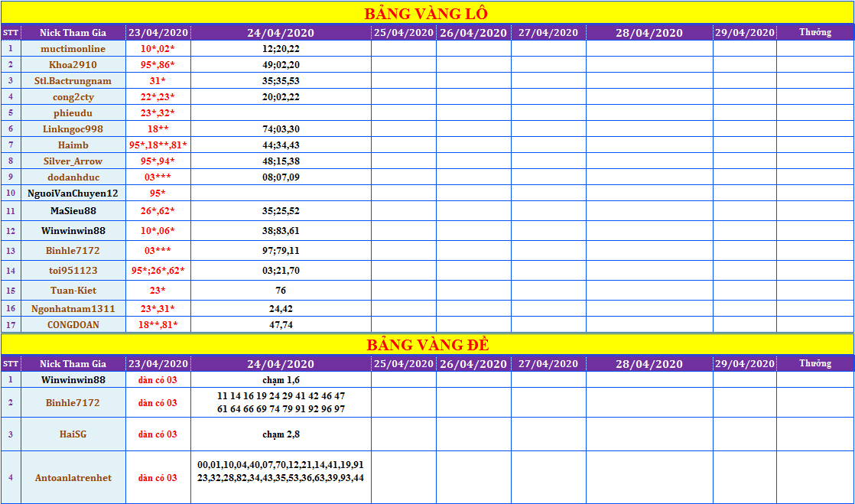Select the nick "Ngonhatnam1311"
Screen dimensions: 855x504
click(x=73, y=309)
